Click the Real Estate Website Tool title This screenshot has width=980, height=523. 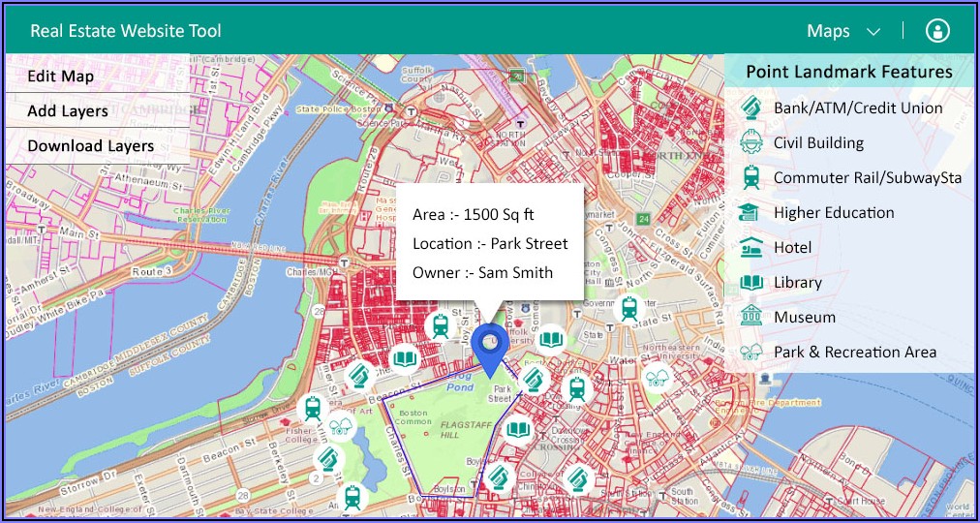coord(126,31)
